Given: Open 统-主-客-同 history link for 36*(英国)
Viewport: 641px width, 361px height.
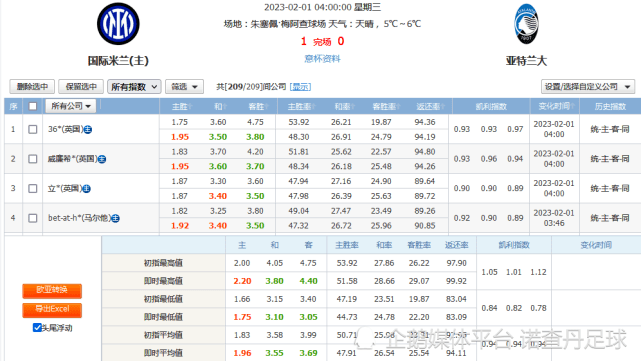Looking at the screenshot, I should point(610,130).
